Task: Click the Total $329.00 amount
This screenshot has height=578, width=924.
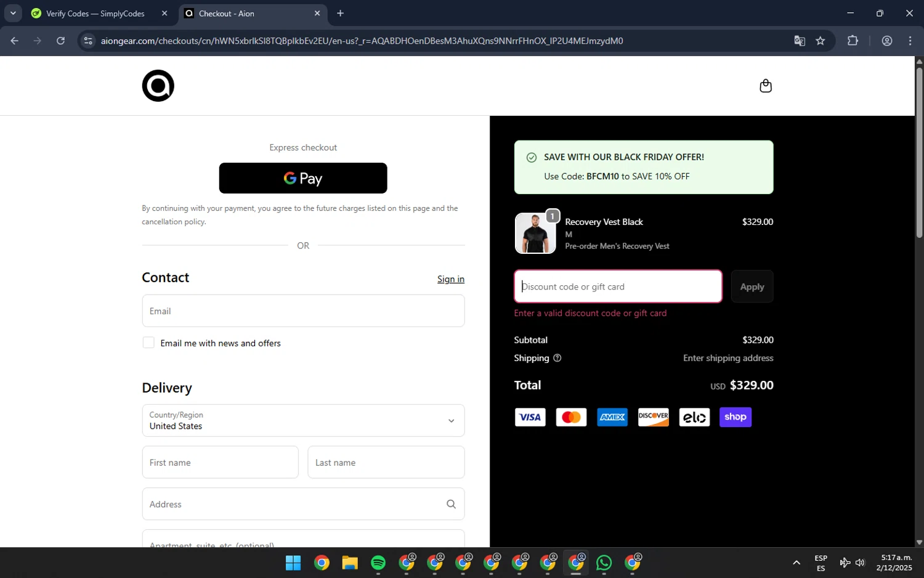Action: [x=752, y=385]
